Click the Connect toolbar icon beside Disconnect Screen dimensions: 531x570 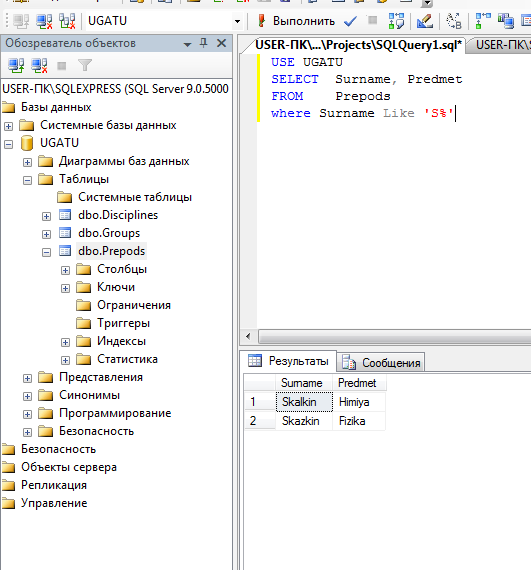click(21, 21)
